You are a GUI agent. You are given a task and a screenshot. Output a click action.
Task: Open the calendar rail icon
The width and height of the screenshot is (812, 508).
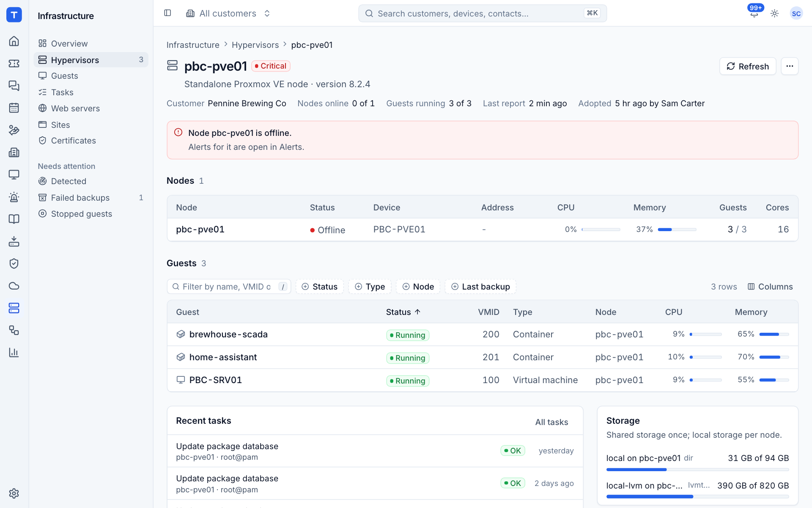[14, 108]
